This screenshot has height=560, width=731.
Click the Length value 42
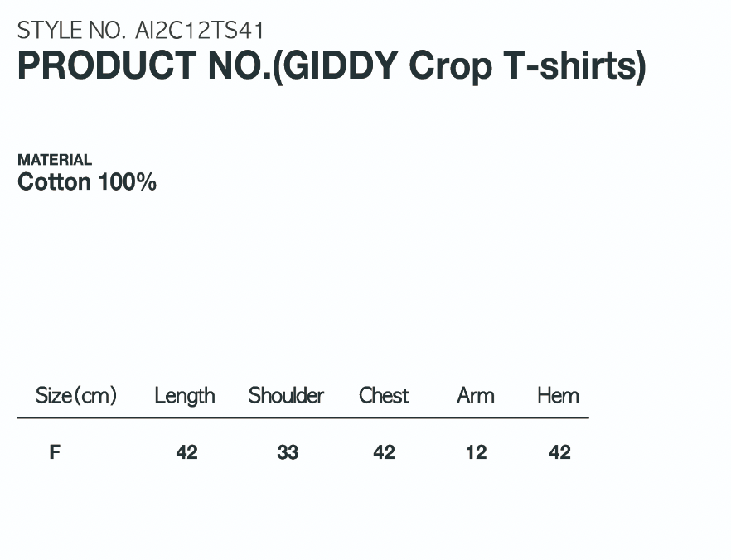pyautogui.click(x=187, y=452)
